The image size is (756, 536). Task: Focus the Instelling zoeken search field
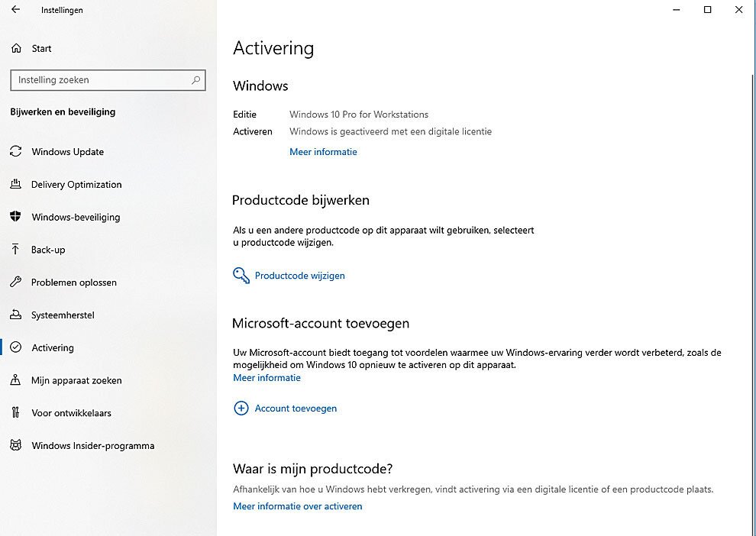coord(108,80)
